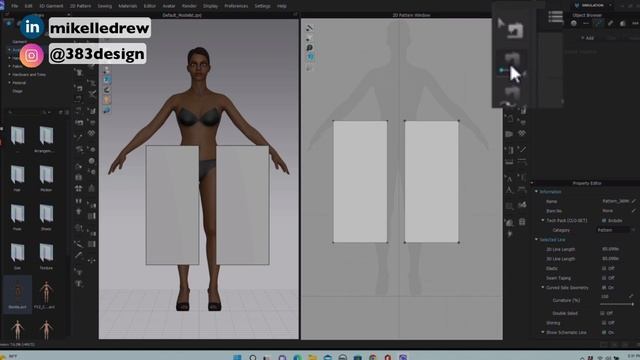
Task: Click orange icon in 3D viewport side toolbar
Action: [x=107, y=100]
